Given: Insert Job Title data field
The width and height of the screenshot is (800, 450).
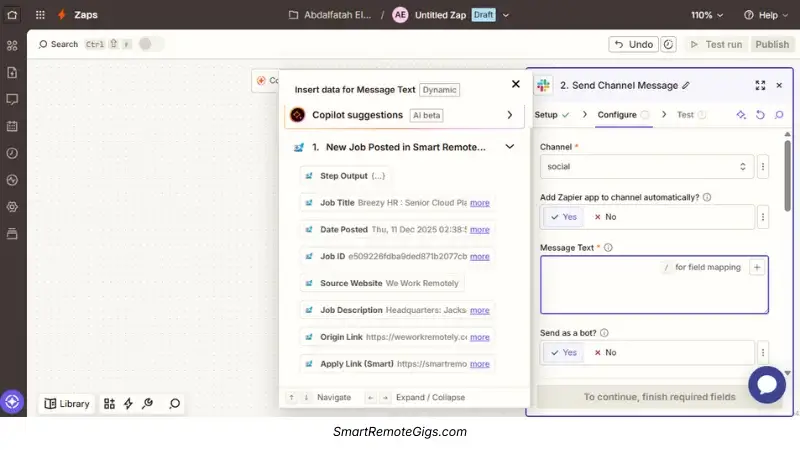Looking at the screenshot, I should (397, 203).
